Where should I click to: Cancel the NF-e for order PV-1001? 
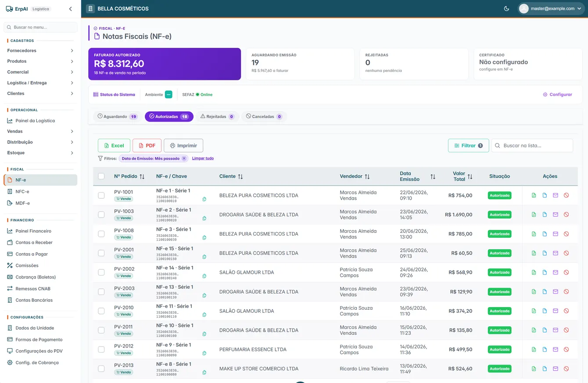coord(566,195)
